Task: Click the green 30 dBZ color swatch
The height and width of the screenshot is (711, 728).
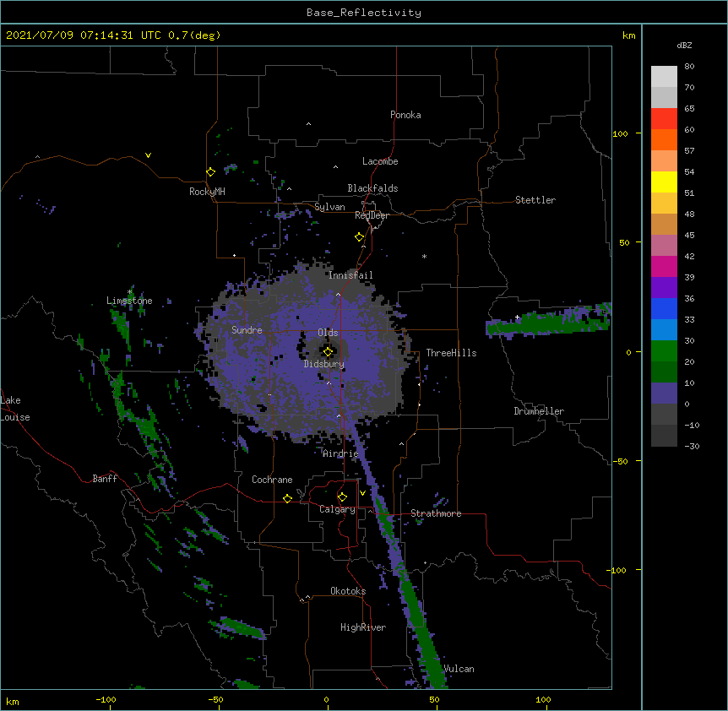Action: [664, 351]
